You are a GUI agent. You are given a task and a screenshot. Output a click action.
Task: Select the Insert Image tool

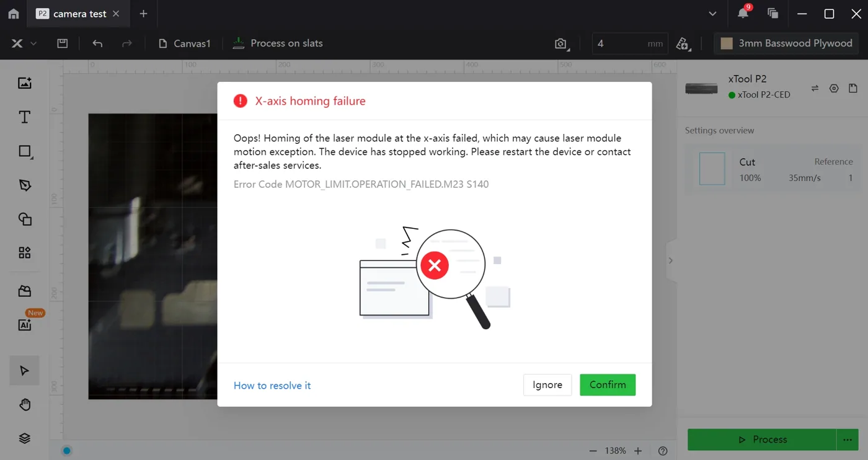[25, 83]
